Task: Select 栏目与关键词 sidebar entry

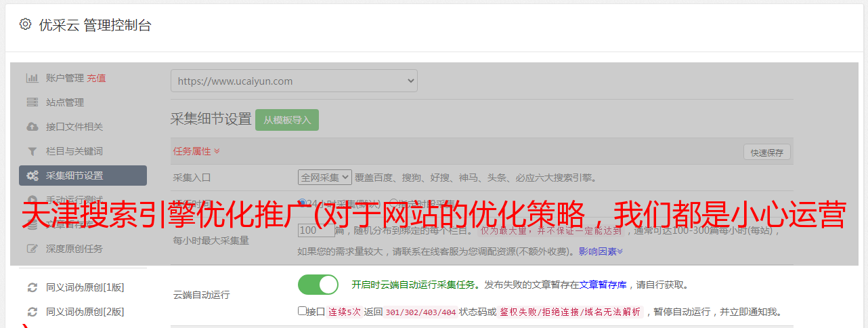Action: tap(74, 151)
